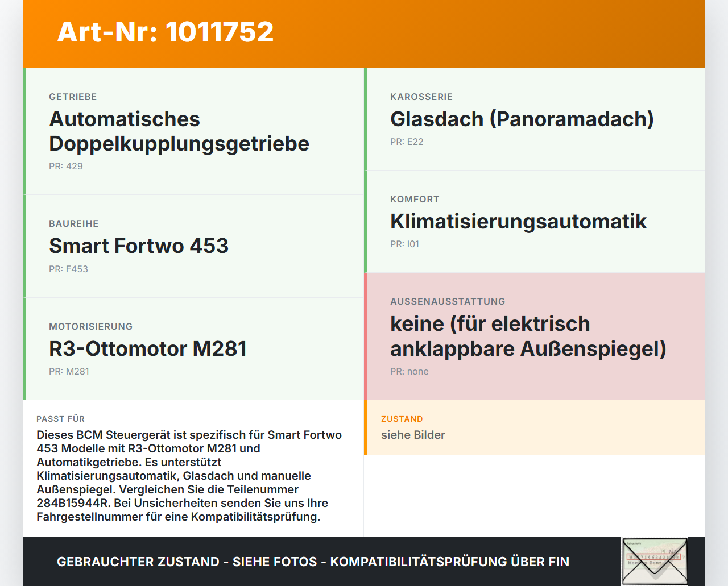Click 'PR: F453' code
This screenshot has width=728, height=586.
pyautogui.click(x=68, y=269)
